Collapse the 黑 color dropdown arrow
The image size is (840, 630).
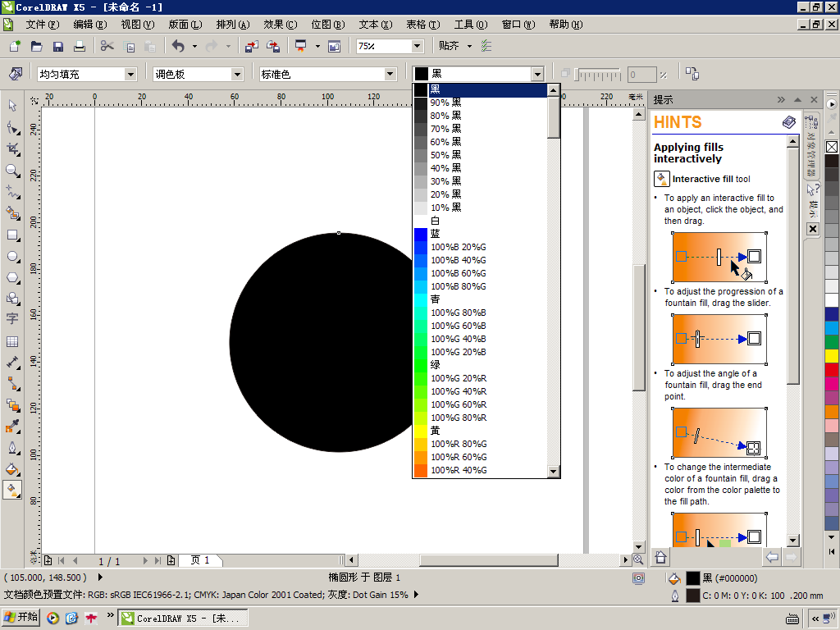click(537, 74)
